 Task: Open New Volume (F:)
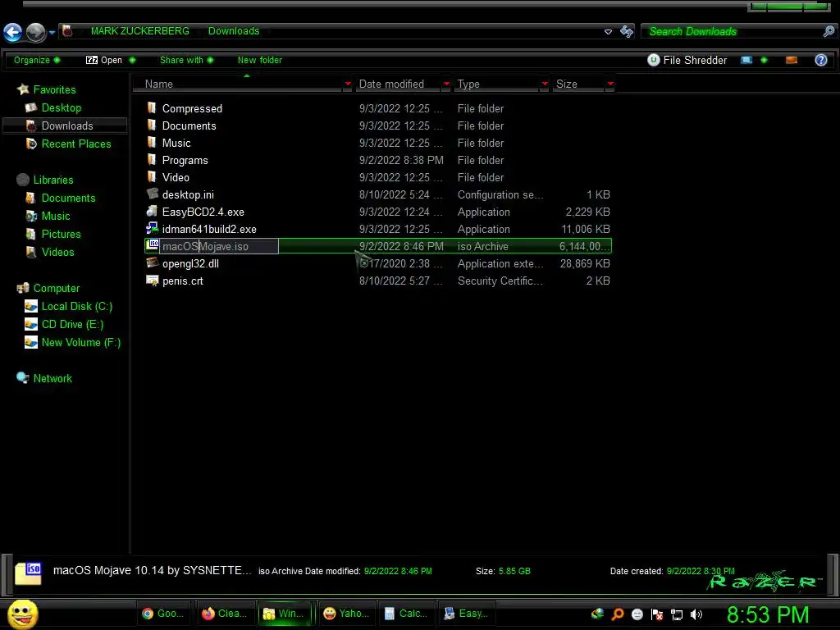click(x=81, y=342)
